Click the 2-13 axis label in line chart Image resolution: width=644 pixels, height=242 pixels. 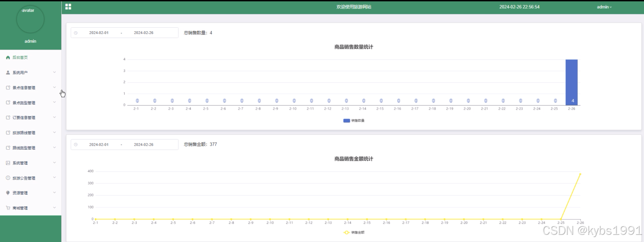(328, 222)
